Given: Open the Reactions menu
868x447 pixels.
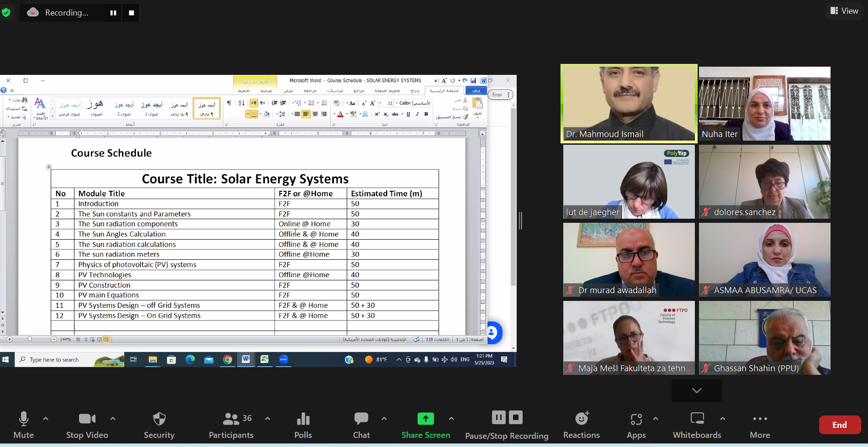Looking at the screenshot, I should pos(582,425).
